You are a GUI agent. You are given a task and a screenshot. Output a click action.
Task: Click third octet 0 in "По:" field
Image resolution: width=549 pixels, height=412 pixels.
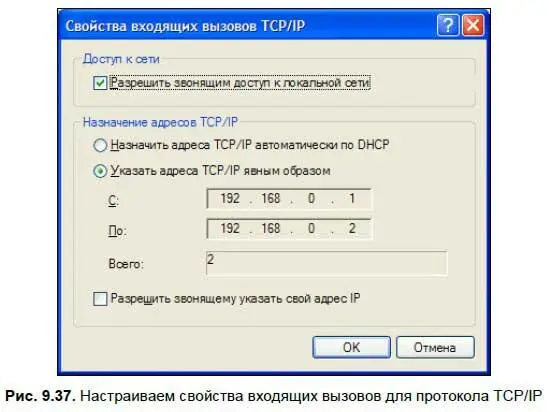311,229
